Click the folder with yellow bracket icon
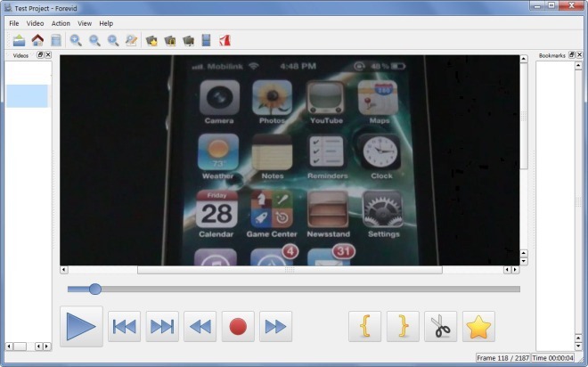 pos(170,40)
